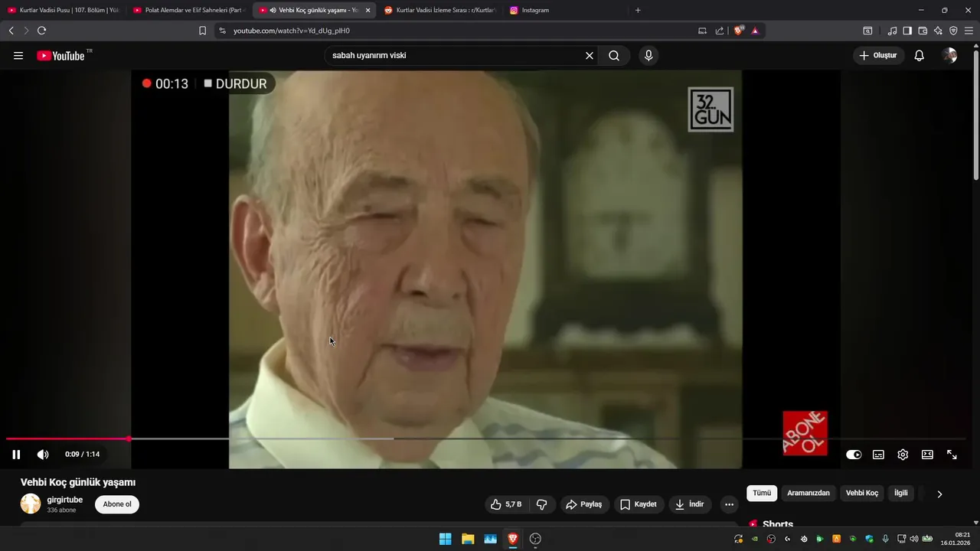Start voice search with microphone
Viewport: 980px width, 551px height.
tap(648, 56)
